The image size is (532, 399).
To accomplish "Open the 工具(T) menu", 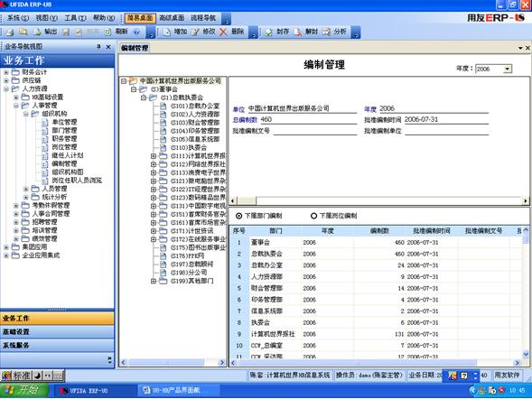I will pos(75,18).
